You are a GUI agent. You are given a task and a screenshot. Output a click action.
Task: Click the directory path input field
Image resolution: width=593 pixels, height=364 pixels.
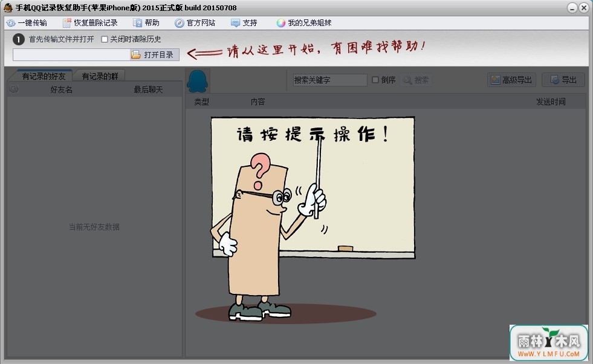(x=71, y=55)
